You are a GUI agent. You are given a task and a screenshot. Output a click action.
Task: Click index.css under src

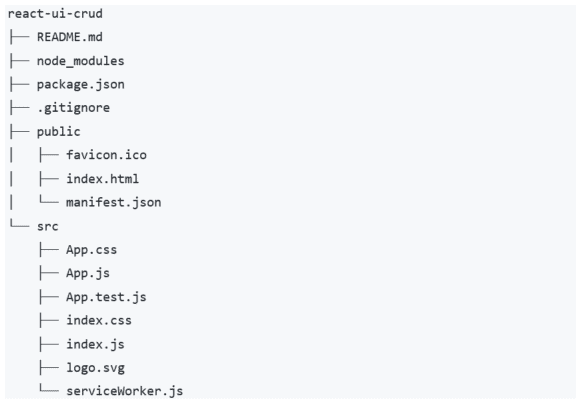pyautogui.click(x=99, y=321)
